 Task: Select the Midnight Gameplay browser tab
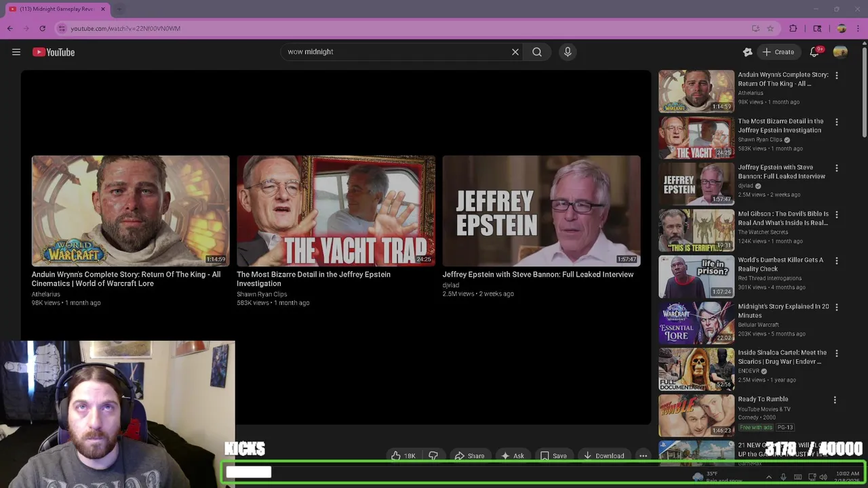[56, 9]
